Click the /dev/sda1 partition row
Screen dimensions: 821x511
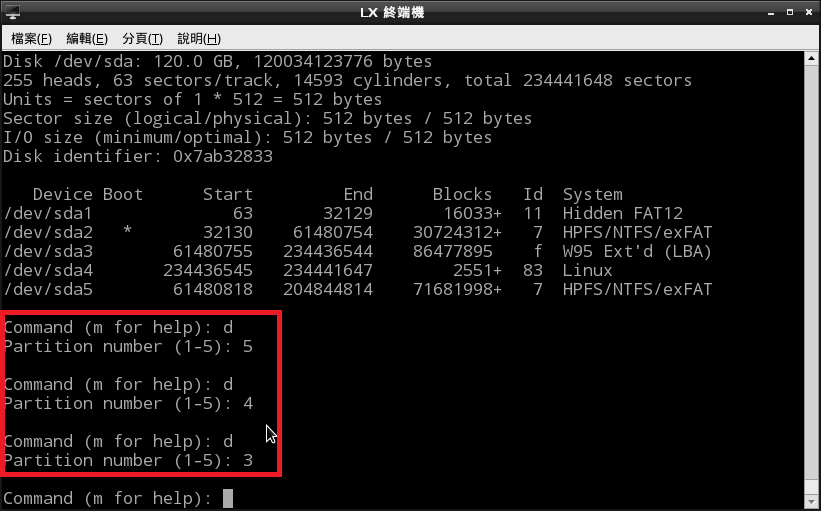[357, 213]
